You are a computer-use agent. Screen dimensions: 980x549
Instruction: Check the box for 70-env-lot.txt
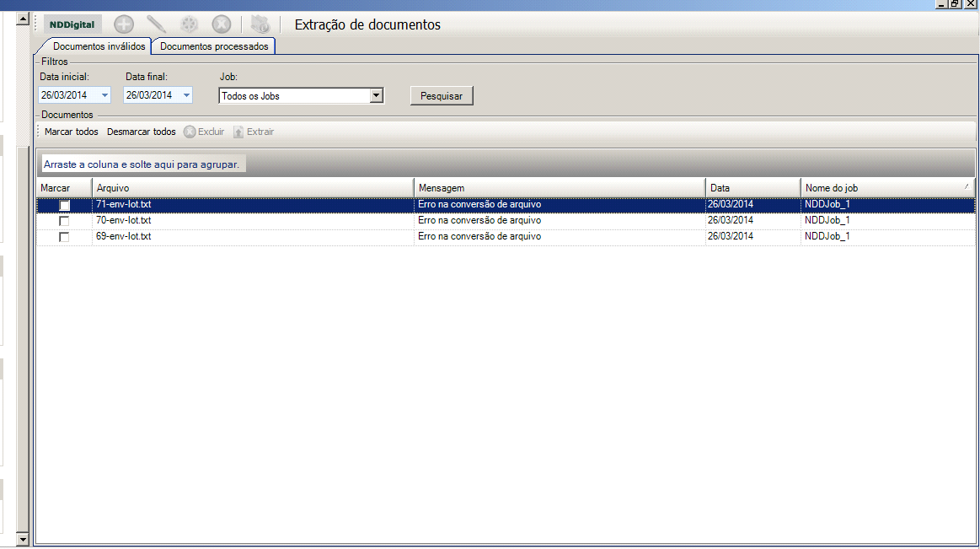coord(64,221)
